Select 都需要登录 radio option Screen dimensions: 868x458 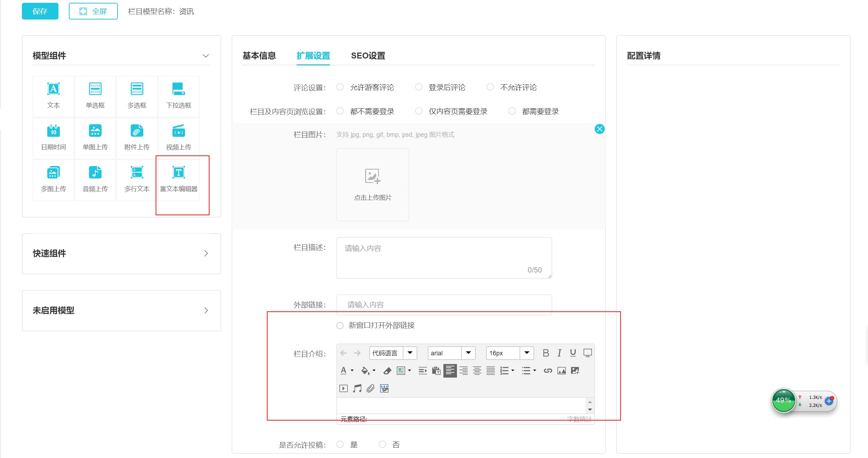512,111
